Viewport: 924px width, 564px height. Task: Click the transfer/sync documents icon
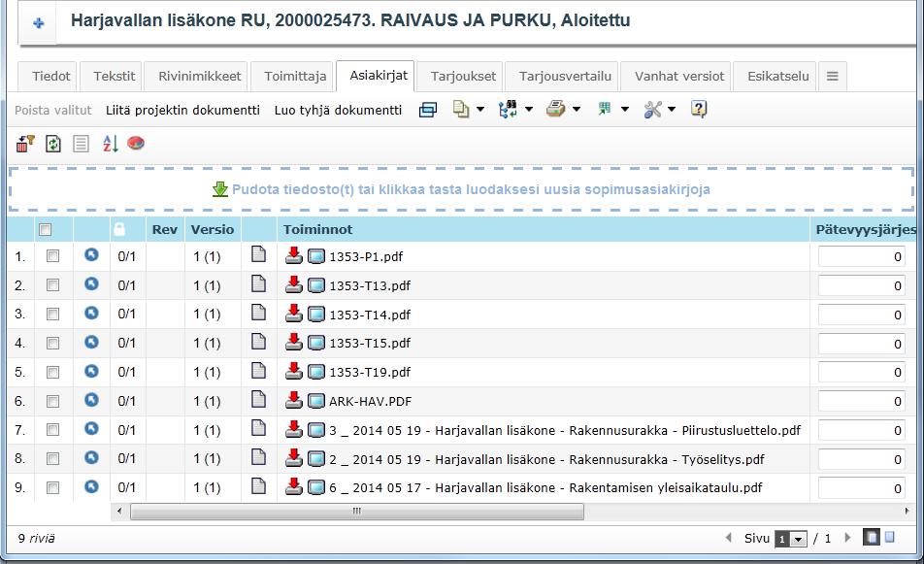pyautogui.click(x=508, y=109)
